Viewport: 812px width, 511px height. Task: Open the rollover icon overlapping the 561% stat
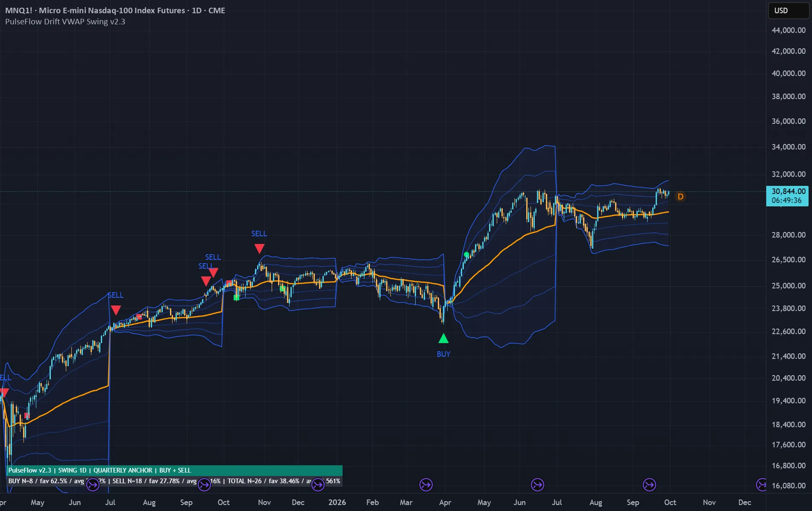click(x=318, y=485)
